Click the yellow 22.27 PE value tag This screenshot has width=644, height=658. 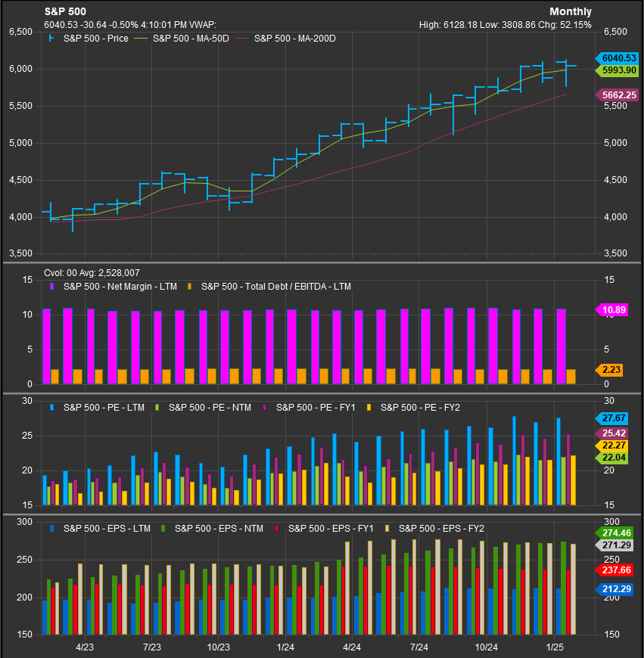[x=611, y=445]
